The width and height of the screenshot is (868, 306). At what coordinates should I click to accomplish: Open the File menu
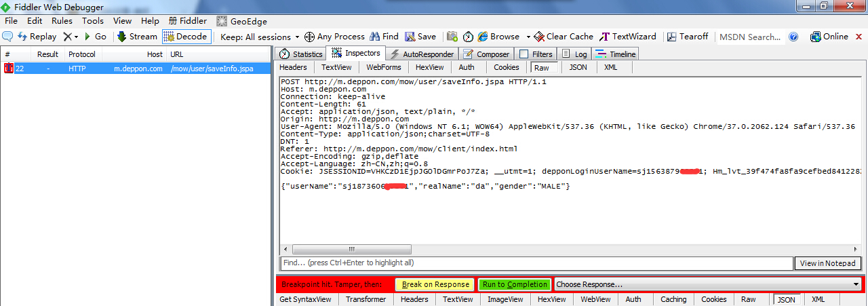click(11, 21)
